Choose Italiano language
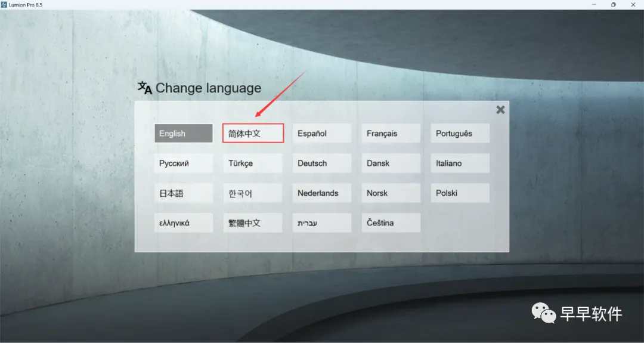 pyautogui.click(x=460, y=163)
